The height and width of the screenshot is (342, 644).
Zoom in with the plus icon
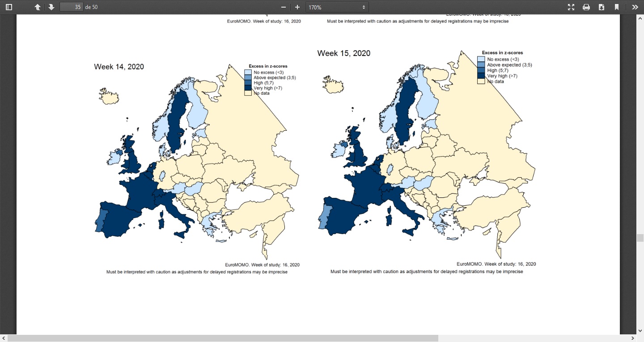pyautogui.click(x=297, y=7)
